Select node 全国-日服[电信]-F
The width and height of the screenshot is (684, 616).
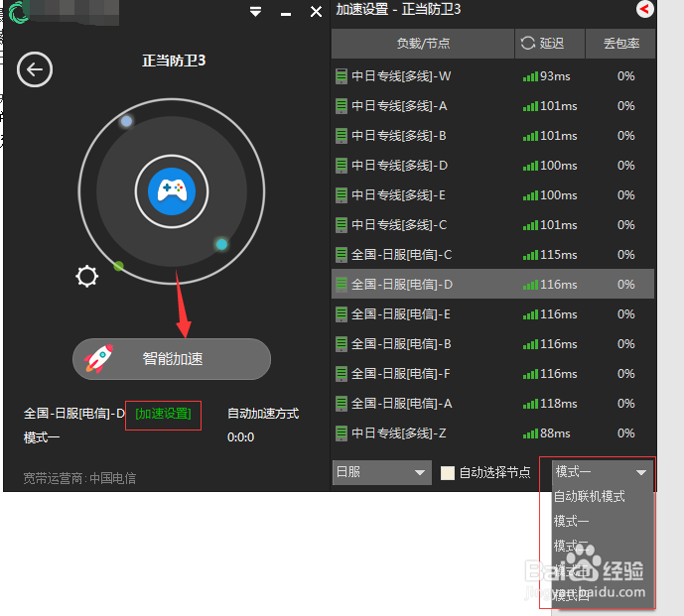coord(493,374)
